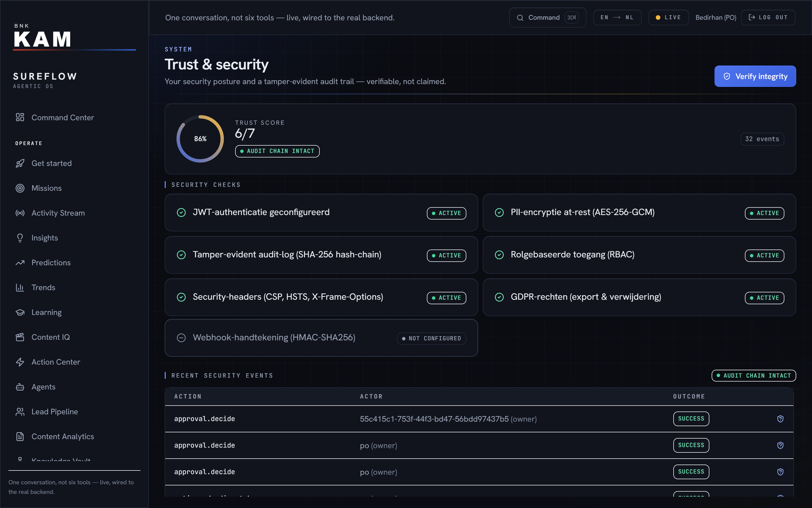This screenshot has height=508, width=812.
Task: Click the Security-headers (CSP, HSTS, X-Frame-Options) row
Action: pos(321,297)
